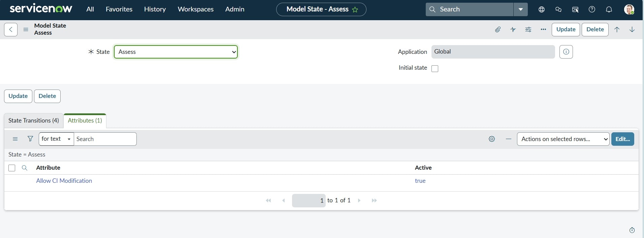Go back using the header back arrow
Image resolution: width=644 pixels, height=238 pixels.
point(11,30)
